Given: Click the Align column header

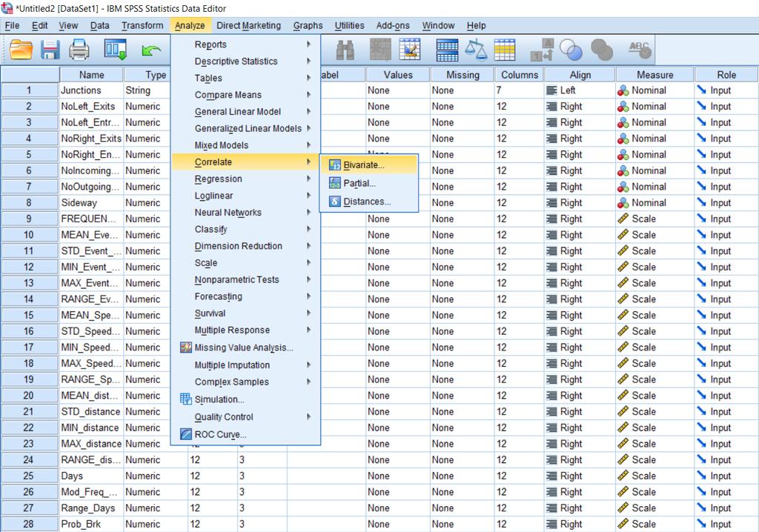Looking at the screenshot, I should (x=580, y=75).
